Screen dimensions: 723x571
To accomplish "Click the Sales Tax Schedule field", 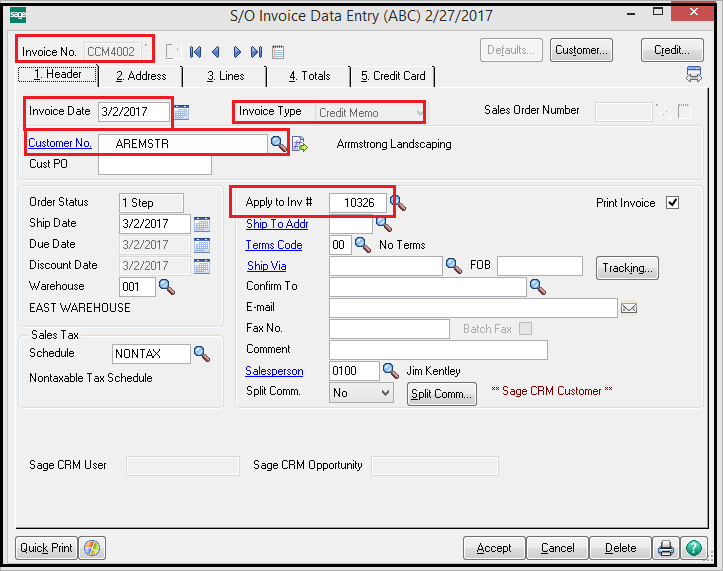I will pyautogui.click(x=151, y=354).
